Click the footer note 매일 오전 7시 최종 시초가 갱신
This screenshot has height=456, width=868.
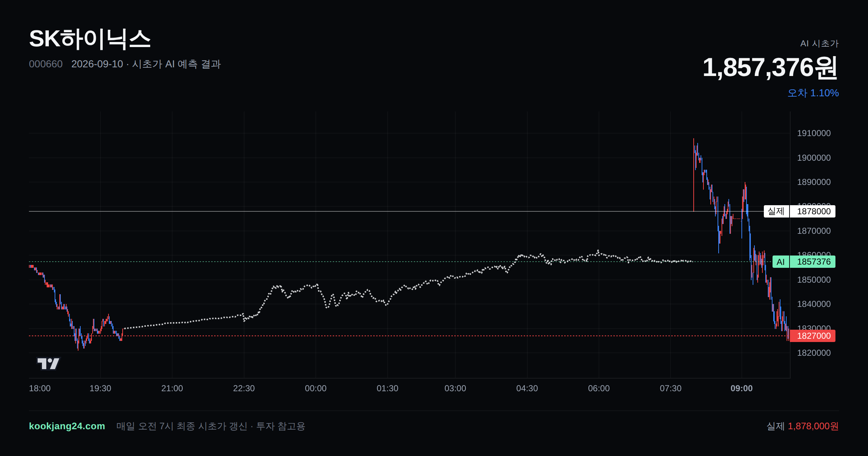coord(182,426)
